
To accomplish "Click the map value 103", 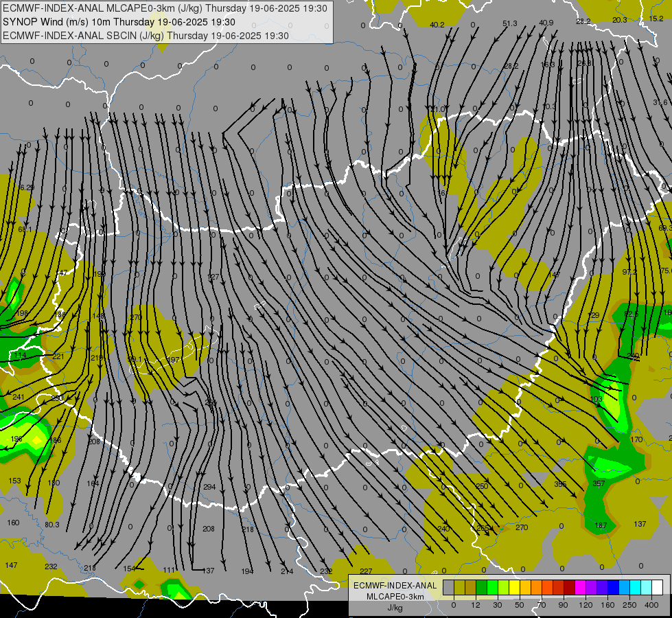I will coord(596,399).
